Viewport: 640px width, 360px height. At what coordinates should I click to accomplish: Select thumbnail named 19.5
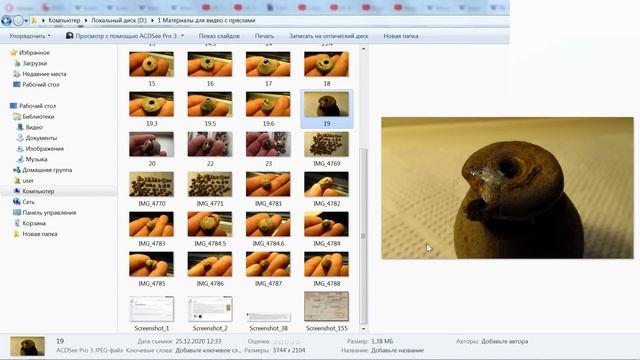click(x=210, y=104)
